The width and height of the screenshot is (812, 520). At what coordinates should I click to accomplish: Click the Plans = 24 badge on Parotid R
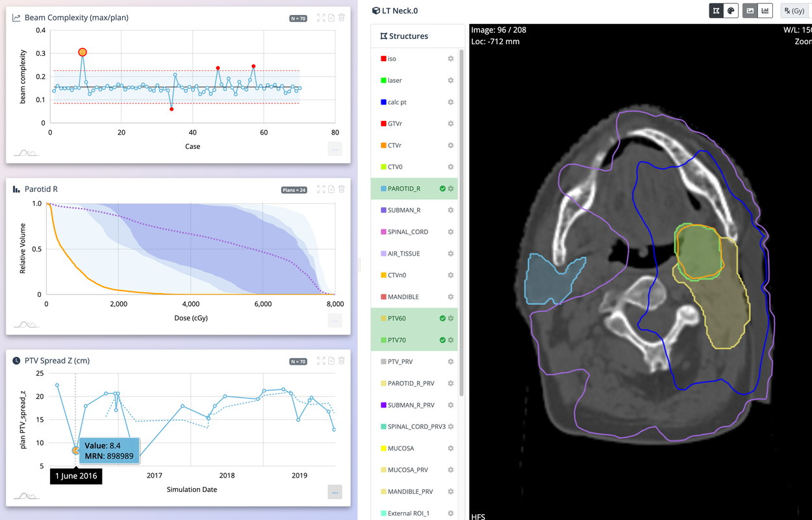294,190
